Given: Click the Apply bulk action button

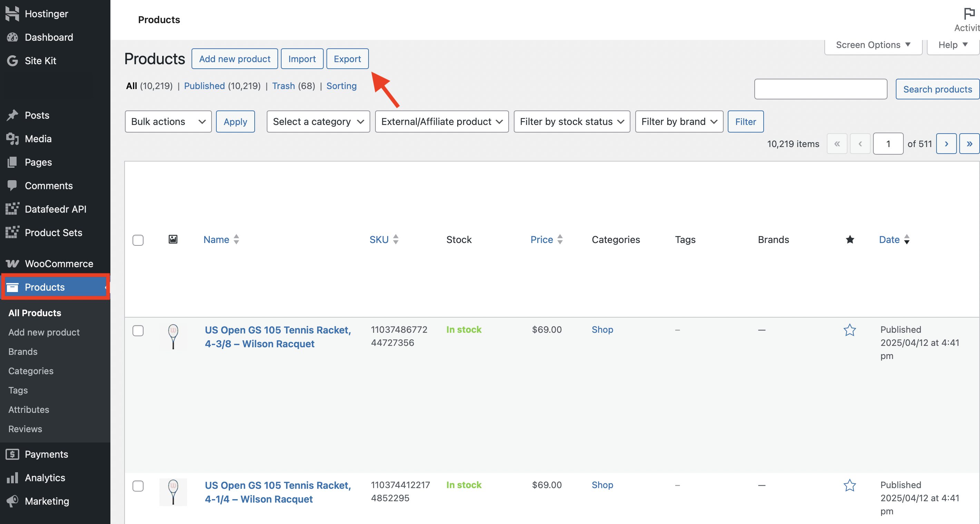Looking at the screenshot, I should 235,122.
